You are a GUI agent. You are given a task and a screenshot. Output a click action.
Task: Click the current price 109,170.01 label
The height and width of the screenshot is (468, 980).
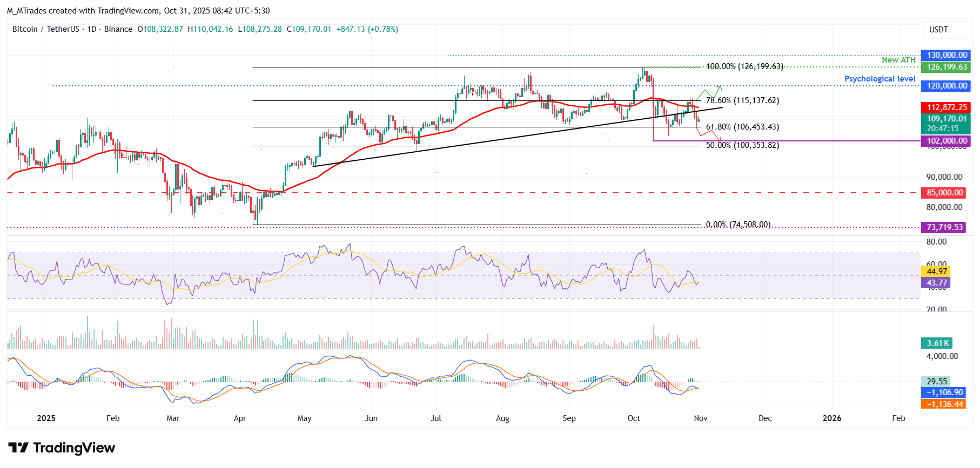[x=947, y=119]
